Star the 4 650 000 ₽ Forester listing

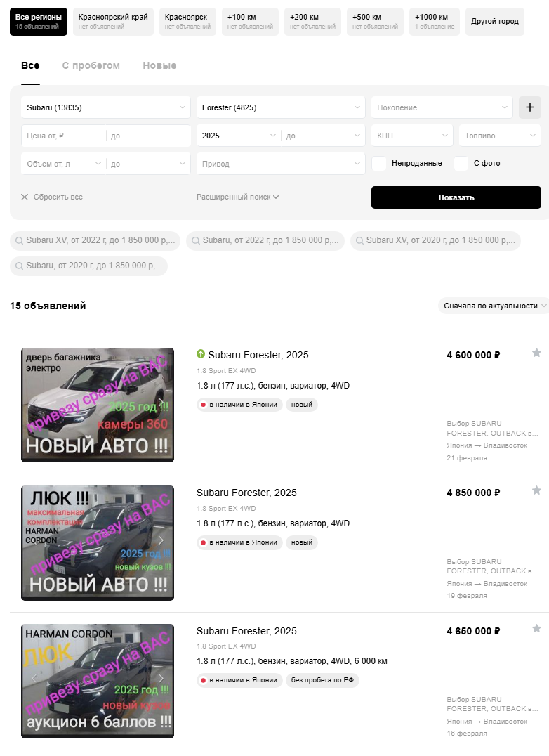pos(536,628)
